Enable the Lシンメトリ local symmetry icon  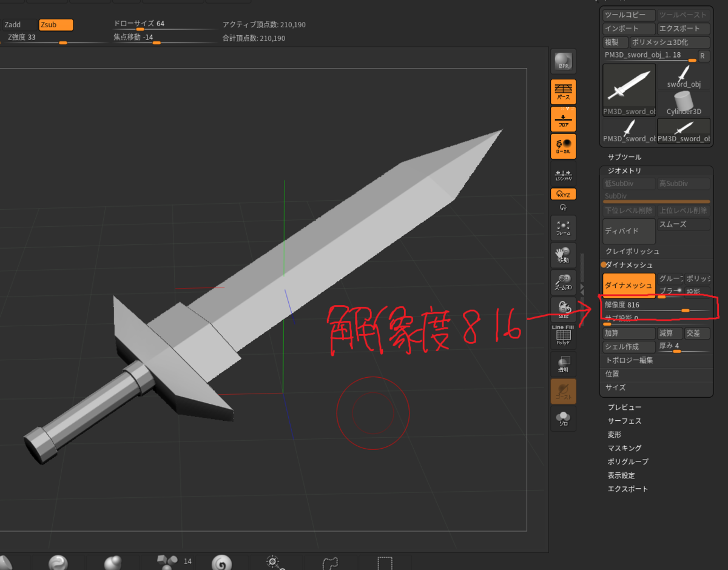[564, 175]
